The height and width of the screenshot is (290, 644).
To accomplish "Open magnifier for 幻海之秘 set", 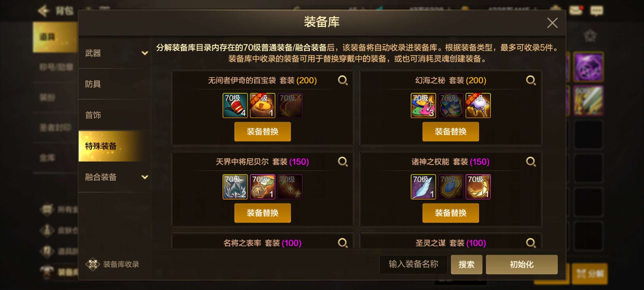I will click(x=530, y=80).
